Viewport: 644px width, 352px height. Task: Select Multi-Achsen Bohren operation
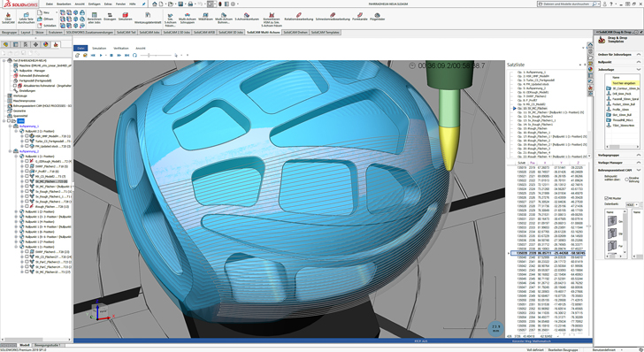(224, 18)
